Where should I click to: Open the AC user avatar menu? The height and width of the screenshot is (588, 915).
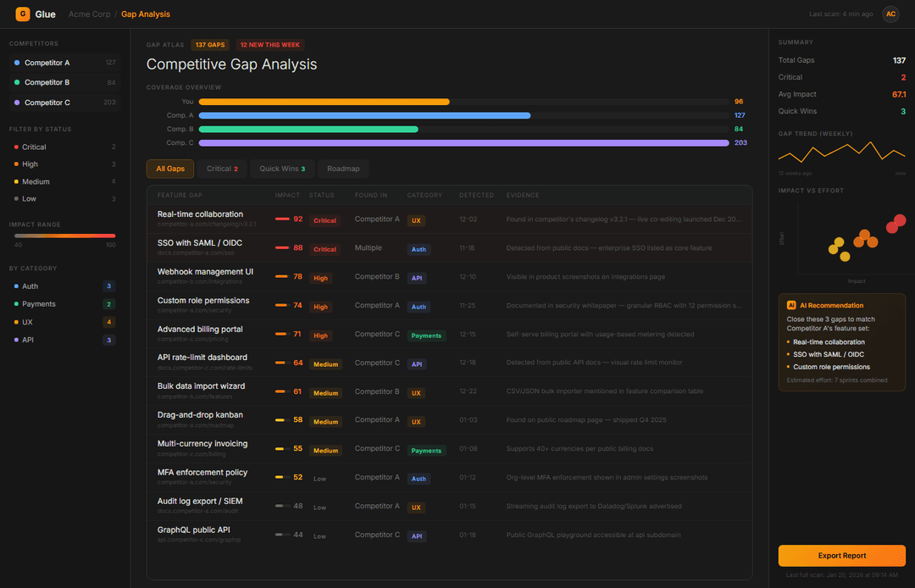pos(889,14)
